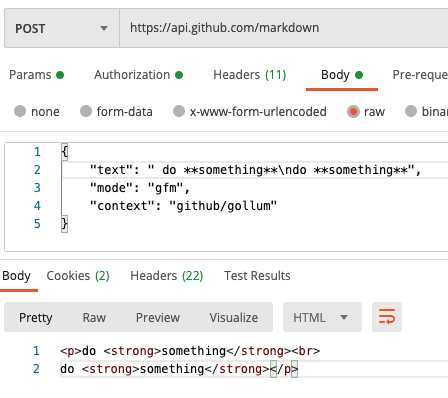The height and width of the screenshot is (398, 448).
Task: Click response line 1 with <br> tag
Action: [190, 351]
